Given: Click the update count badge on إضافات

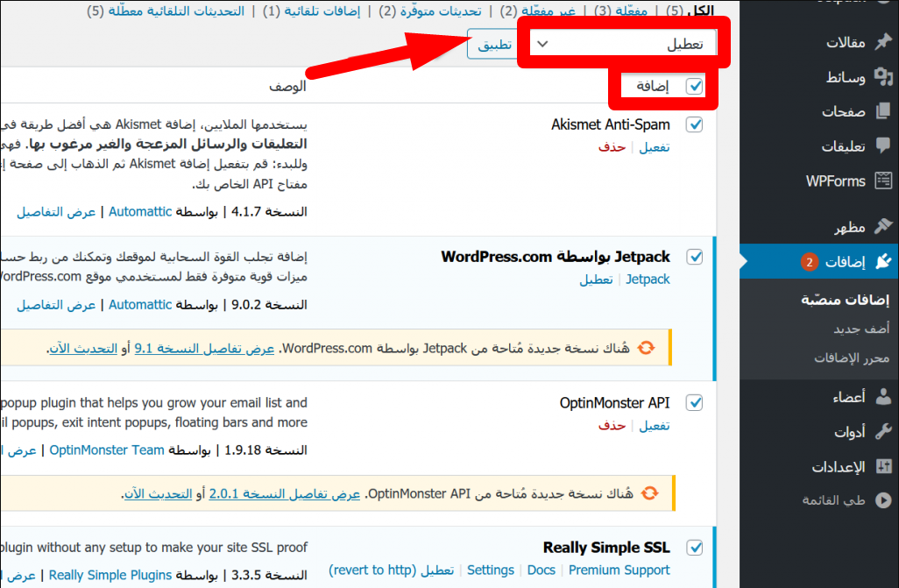Looking at the screenshot, I should 809,262.
